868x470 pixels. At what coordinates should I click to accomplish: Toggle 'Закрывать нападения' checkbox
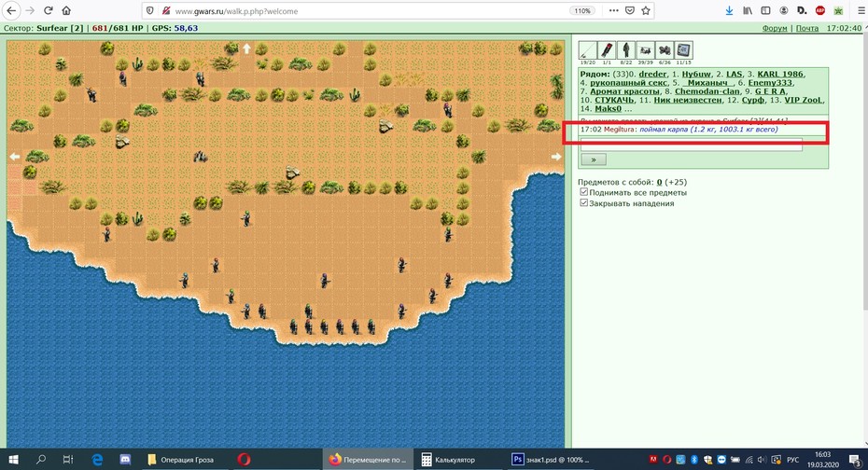pyautogui.click(x=583, y=202)
